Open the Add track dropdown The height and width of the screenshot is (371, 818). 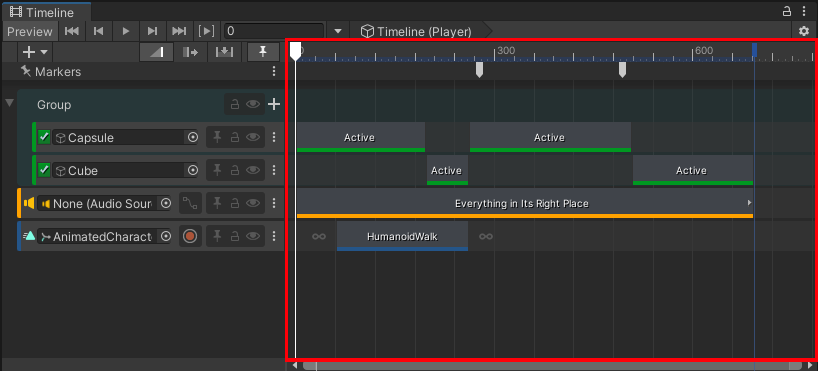pos(35,52)
